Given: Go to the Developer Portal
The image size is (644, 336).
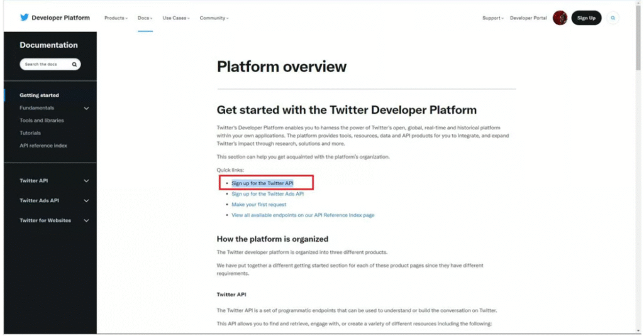Looking at the screenshot, I should coord(528,18).
